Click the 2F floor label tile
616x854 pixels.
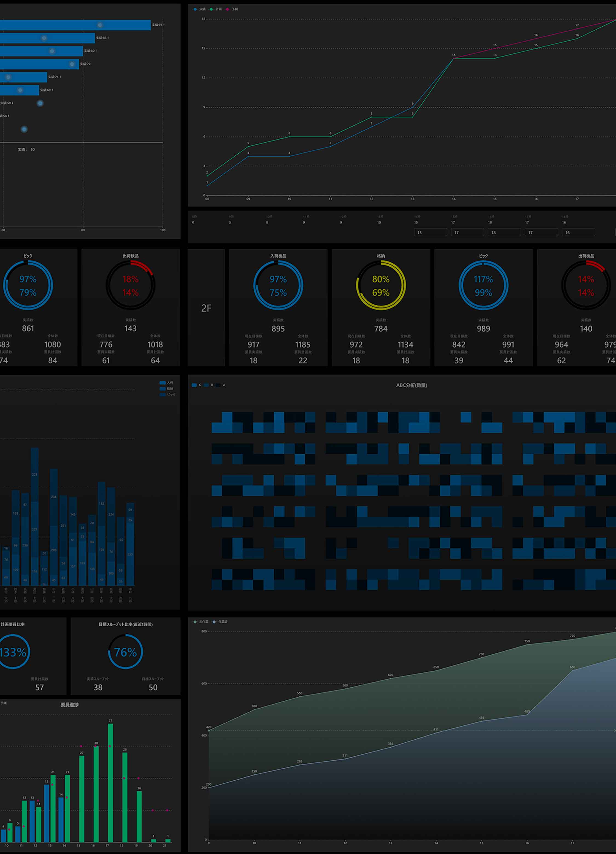(206, 308)
